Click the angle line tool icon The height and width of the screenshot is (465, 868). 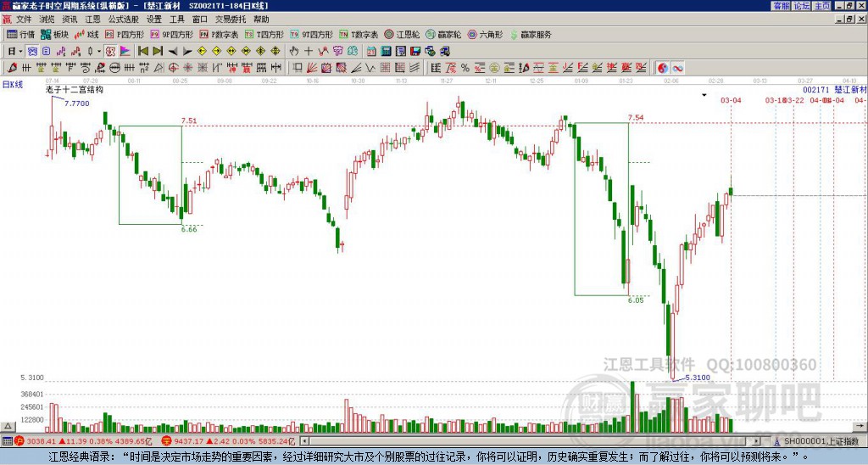pos(356,68)
